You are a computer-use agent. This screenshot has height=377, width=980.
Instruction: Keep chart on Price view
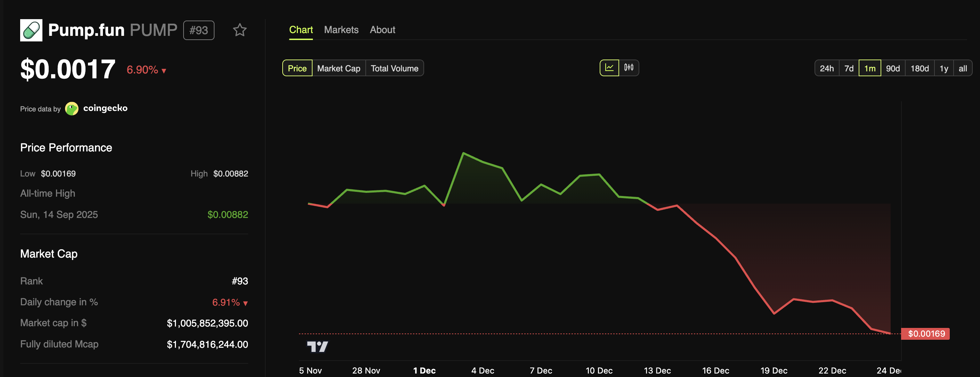(297, 68)
